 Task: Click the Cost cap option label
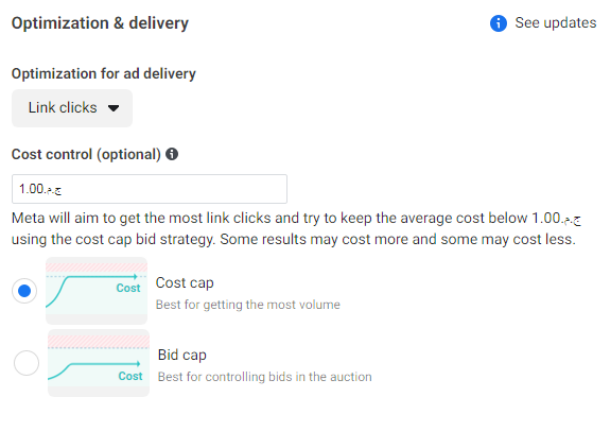[x=184, y=283]
